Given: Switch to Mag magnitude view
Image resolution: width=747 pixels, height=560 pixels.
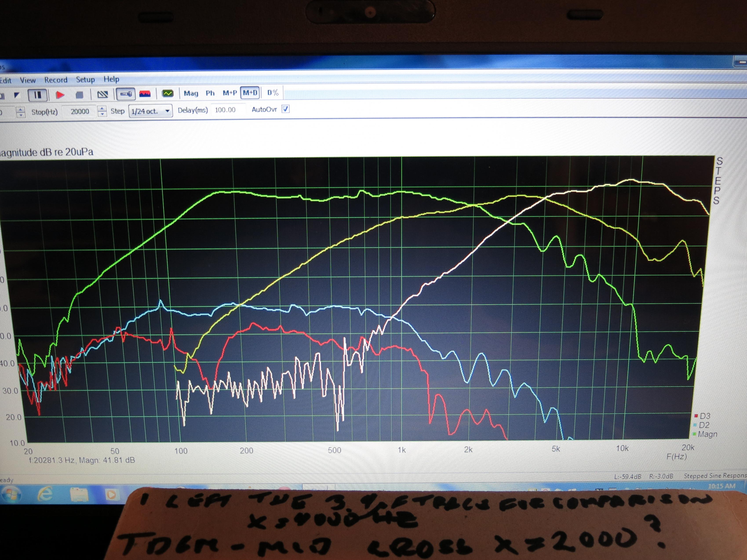Looking at the screenshot, I should tap(191, 94).
